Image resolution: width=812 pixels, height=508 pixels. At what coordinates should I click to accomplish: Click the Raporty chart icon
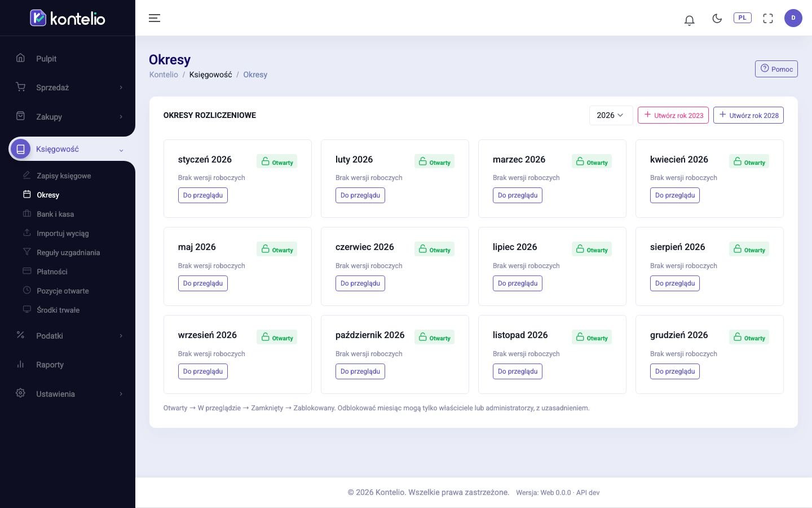pos(21,364)
